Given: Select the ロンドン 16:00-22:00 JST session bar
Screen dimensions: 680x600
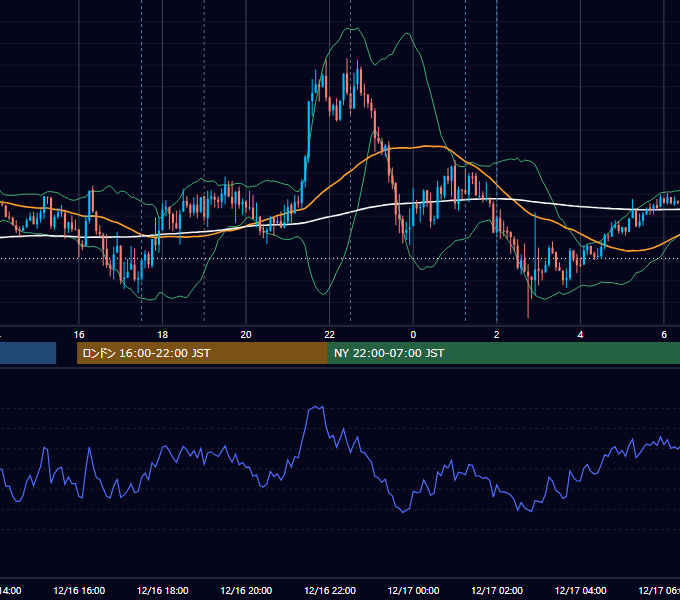Looking at the screenshot, I should 202,353.
